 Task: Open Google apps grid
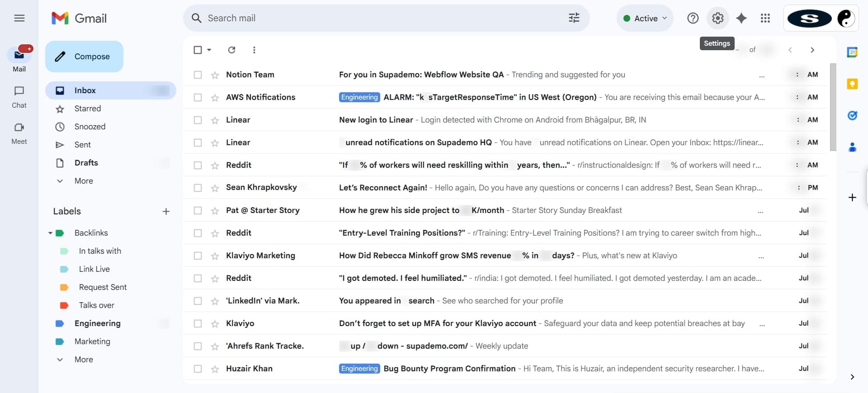point(765,18)
